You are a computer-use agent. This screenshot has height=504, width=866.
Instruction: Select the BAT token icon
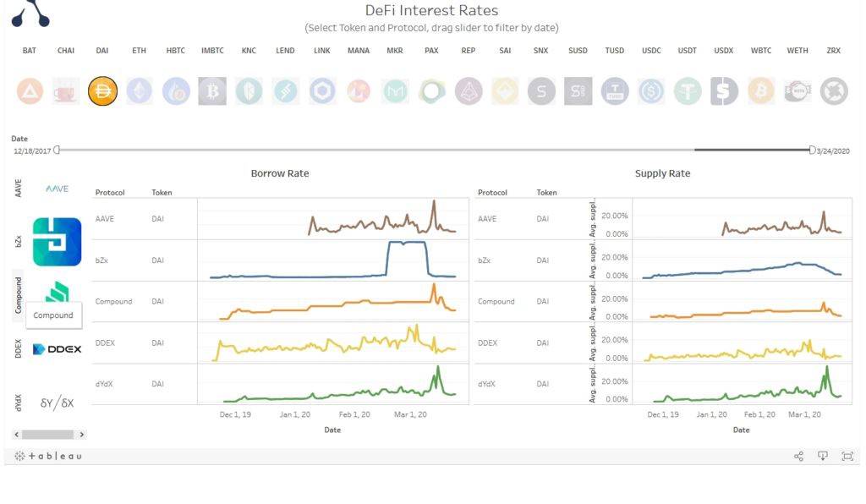click(x=30, y=91)
